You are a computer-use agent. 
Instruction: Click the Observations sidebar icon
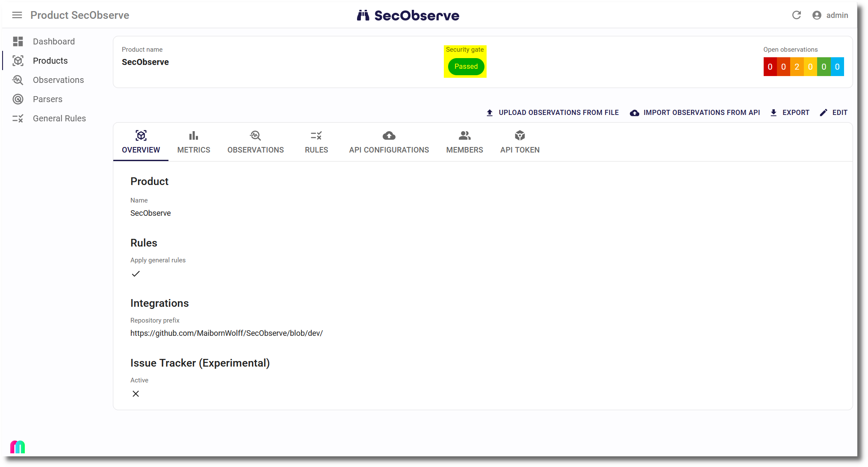(x=18, y=80)
